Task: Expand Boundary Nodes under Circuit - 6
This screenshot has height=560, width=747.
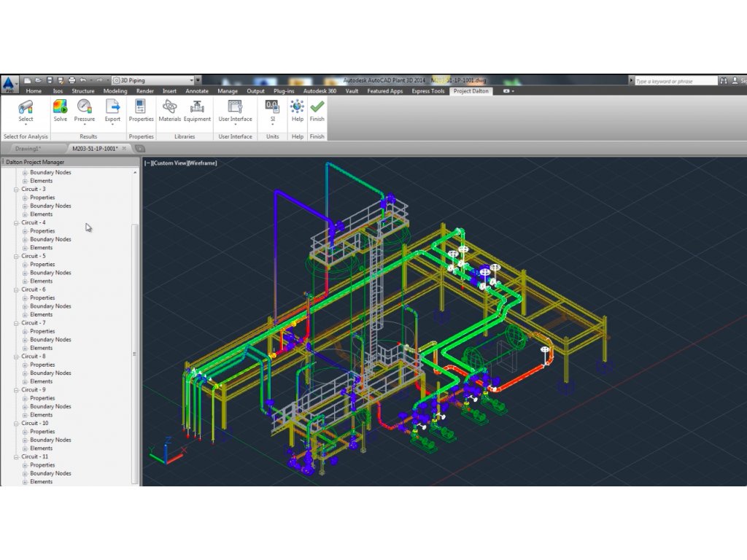Action: 25,307
